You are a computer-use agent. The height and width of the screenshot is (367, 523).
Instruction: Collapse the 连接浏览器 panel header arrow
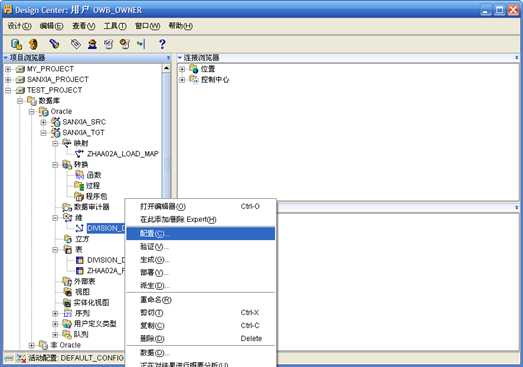point(180,58)
